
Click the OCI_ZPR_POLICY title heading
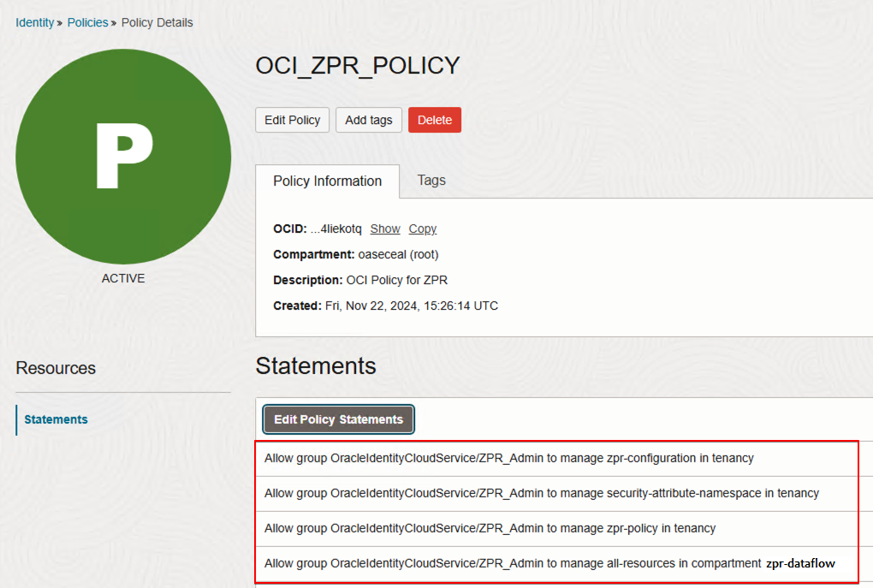pyautogui.click(x=358, y=66)
